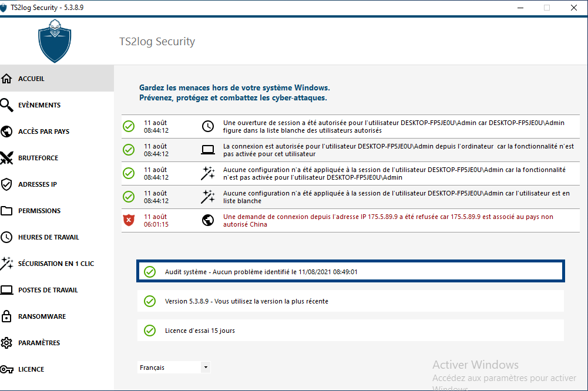Viewport: 588px width, 391px height.
Task: Select the 'Une ouverture de session' event text
Action: tap(394, 127)
